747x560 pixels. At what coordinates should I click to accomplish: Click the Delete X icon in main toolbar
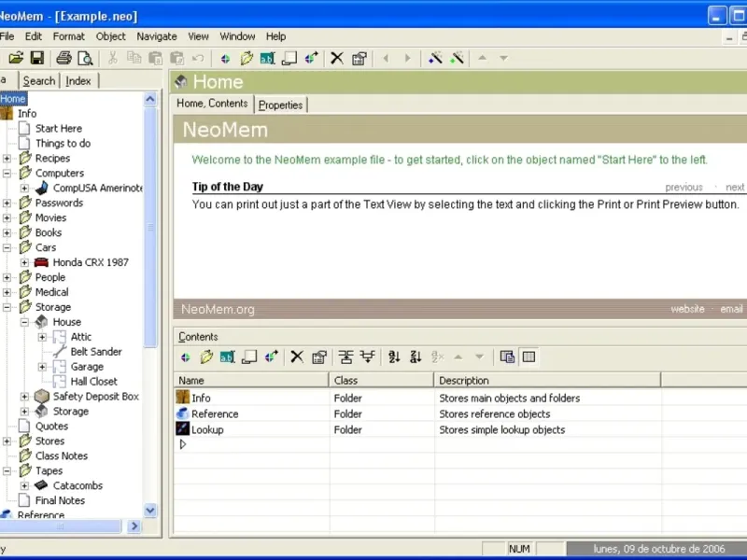[337, 58]
